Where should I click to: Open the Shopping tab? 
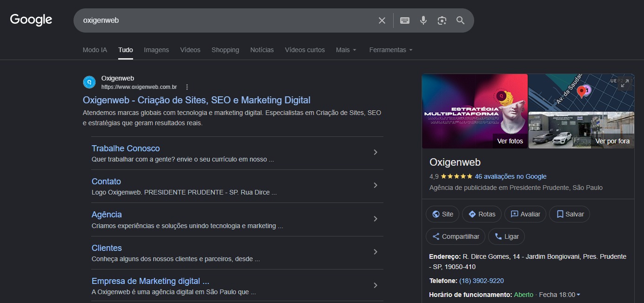225,50
